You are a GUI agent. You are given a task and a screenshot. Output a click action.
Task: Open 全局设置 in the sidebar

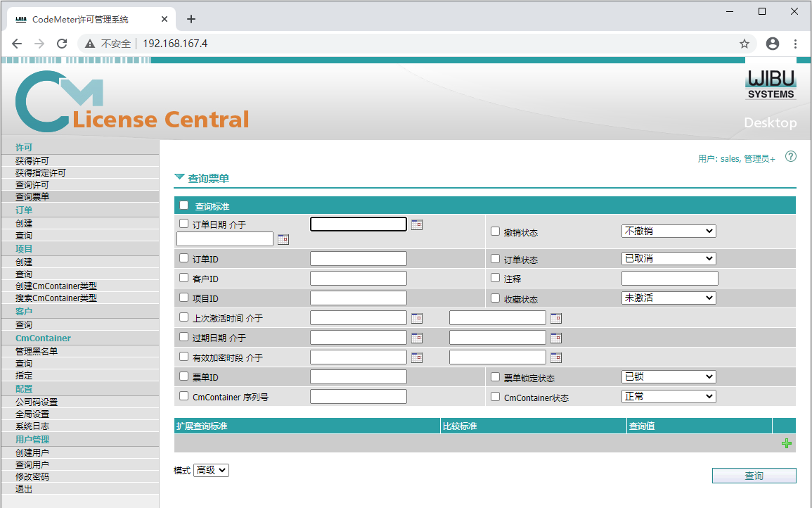pyautogui.click(x=32, y=414)
